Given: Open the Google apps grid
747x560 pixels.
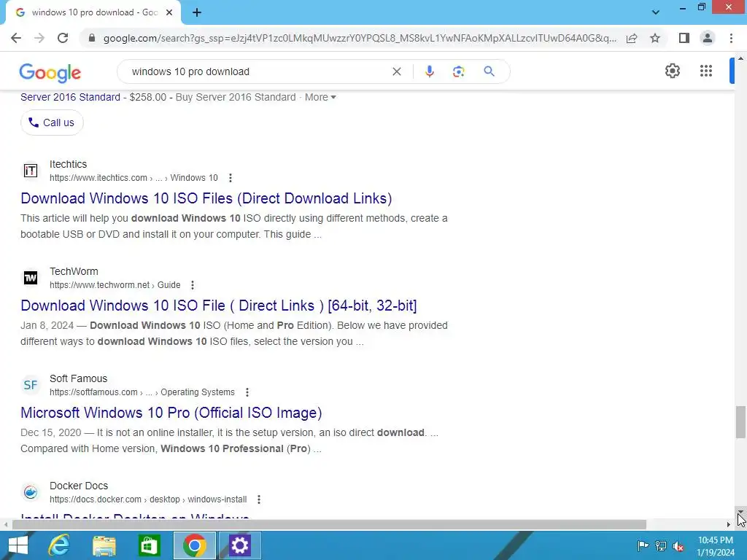Looking at the screenshot, I should pyautogui.click(x=706, y=71).
